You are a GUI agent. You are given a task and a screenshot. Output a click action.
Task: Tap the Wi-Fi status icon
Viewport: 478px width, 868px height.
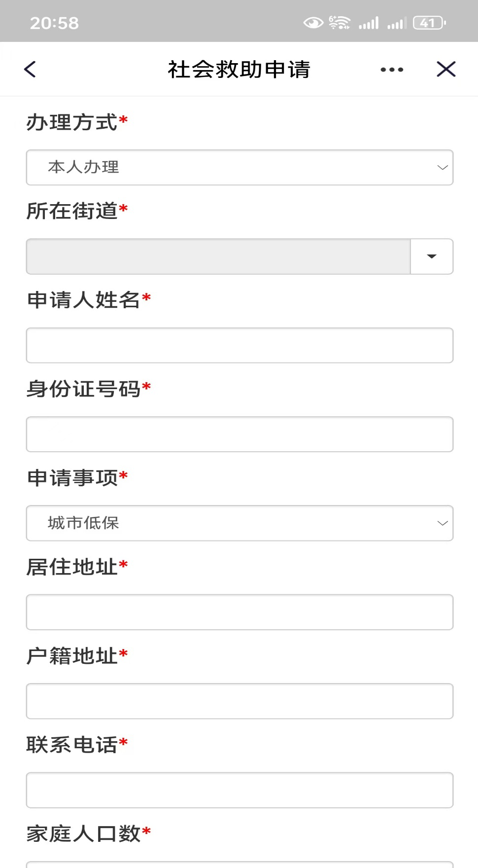pos(340,23)
